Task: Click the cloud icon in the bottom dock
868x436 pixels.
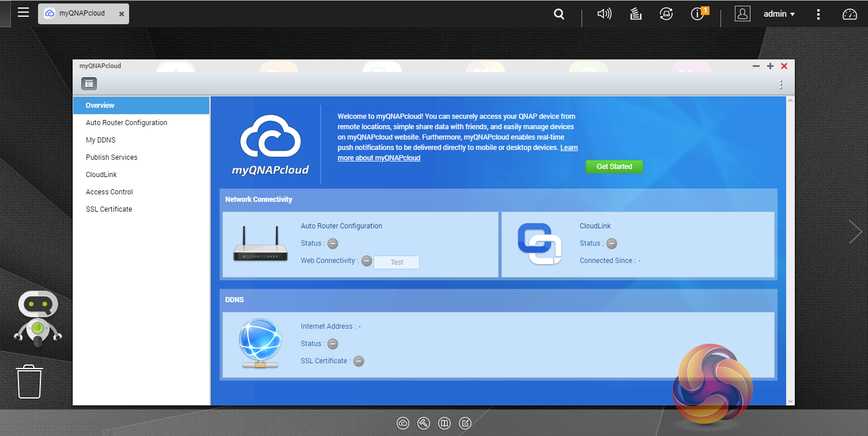Action: pyautogui.click(x=403, y=423)
